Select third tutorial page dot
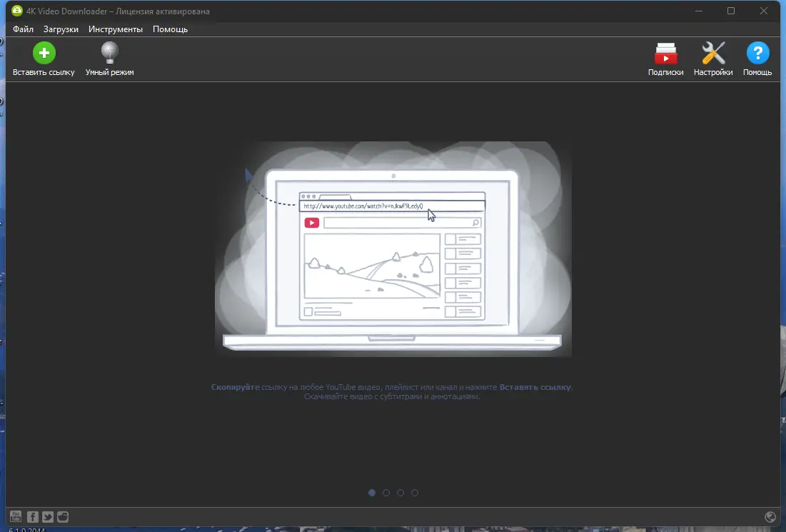 pyautogui.click(x=400, y=493)
